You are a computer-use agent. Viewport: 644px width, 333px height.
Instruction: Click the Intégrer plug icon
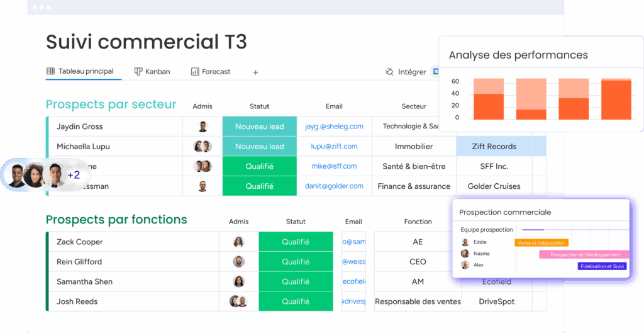[x=389, y=72]
